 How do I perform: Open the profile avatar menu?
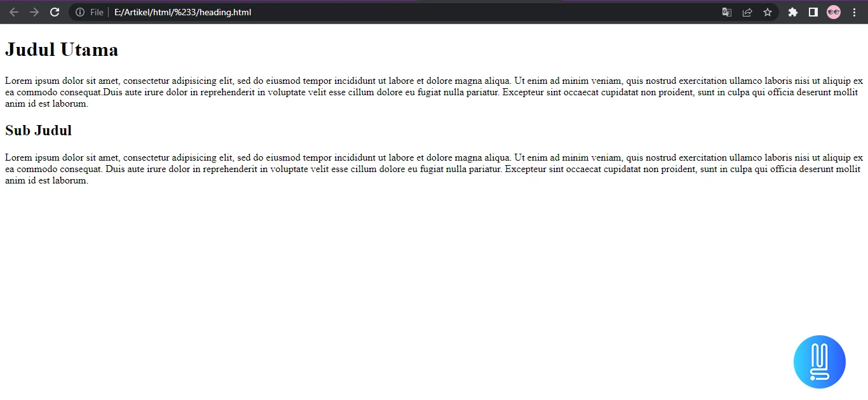tap(834, 12)
